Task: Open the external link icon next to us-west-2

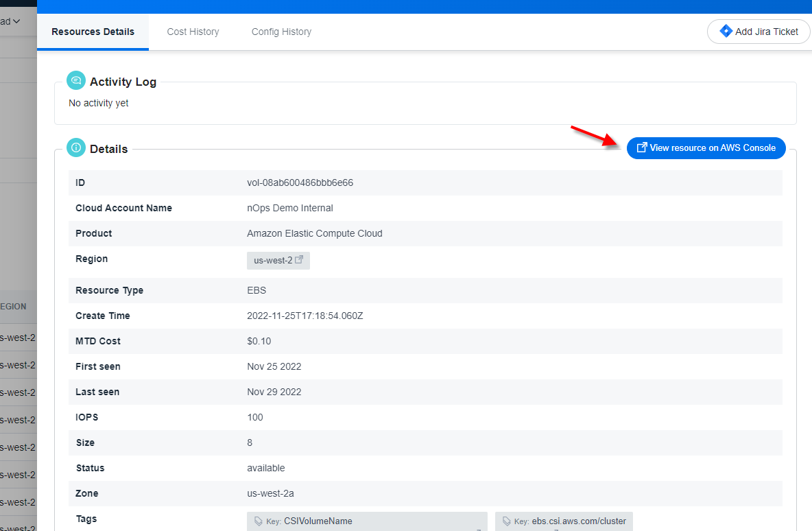Action: pos(300,260)
